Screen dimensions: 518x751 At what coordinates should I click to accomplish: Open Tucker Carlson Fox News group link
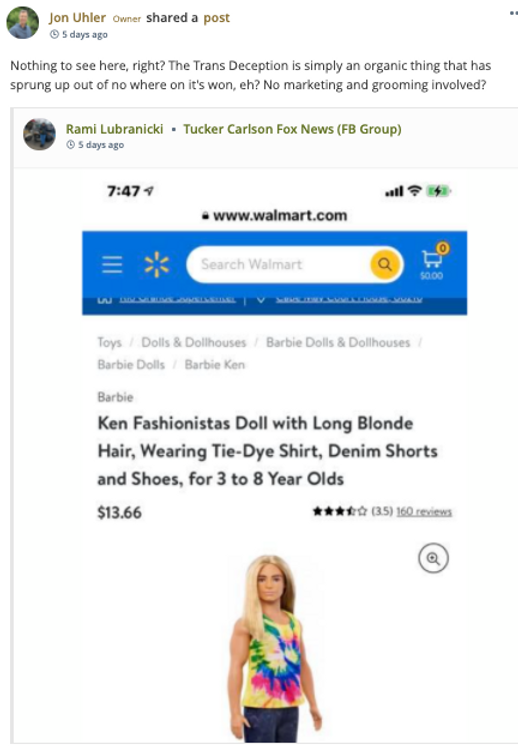coord(292,129)
